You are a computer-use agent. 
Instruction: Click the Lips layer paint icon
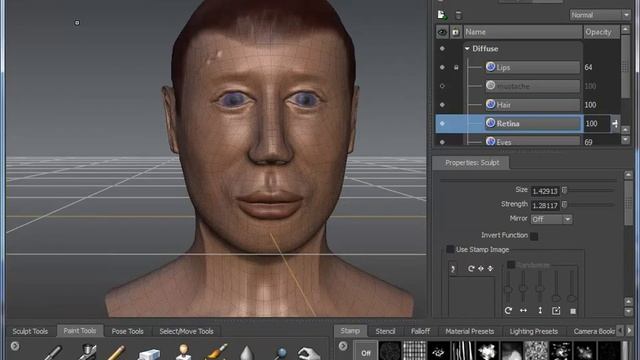(491, 67)
